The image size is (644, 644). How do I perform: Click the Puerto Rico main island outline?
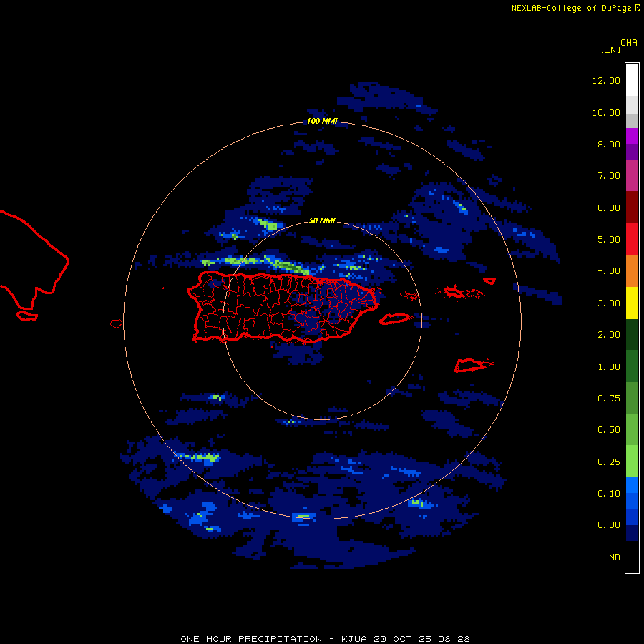pos(283,307)
